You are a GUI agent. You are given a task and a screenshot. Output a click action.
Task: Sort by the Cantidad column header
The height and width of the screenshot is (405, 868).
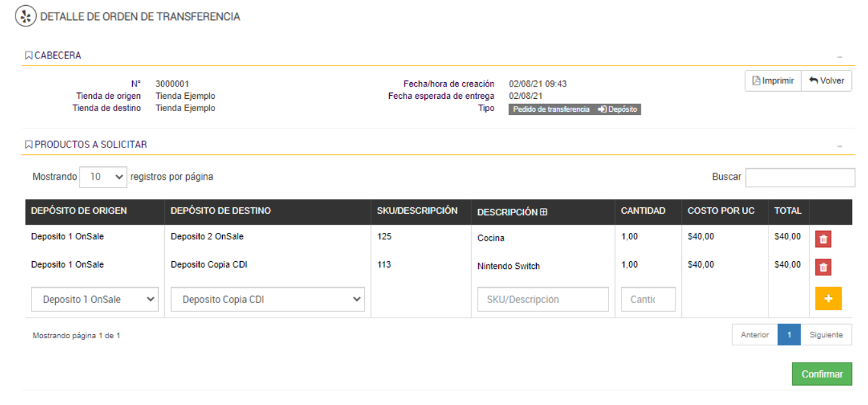pos(643,211)
